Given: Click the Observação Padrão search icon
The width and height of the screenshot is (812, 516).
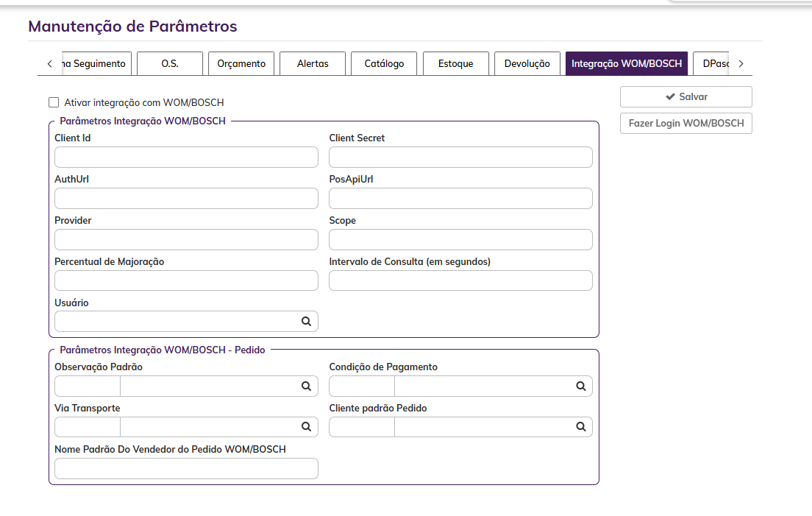Looking at the screenshot, I should coord(306,386).
